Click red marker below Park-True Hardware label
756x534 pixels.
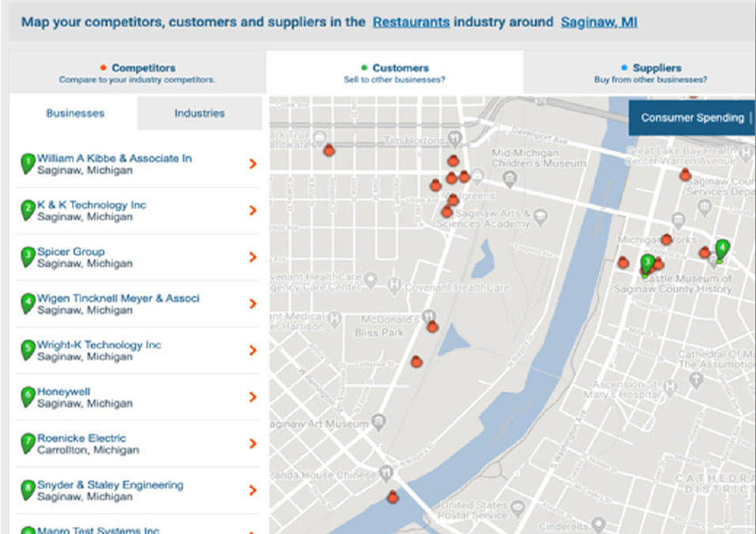pos(329,150)
